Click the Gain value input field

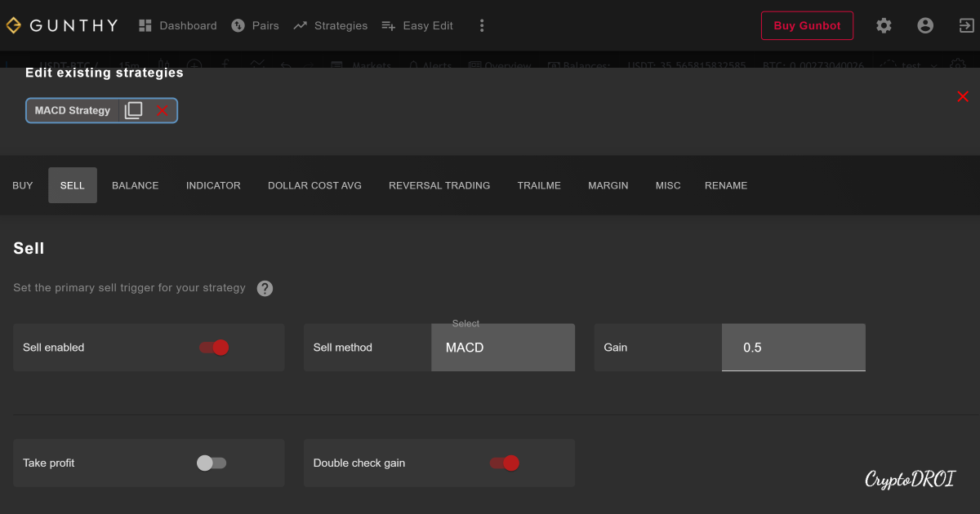coord(792,348)
